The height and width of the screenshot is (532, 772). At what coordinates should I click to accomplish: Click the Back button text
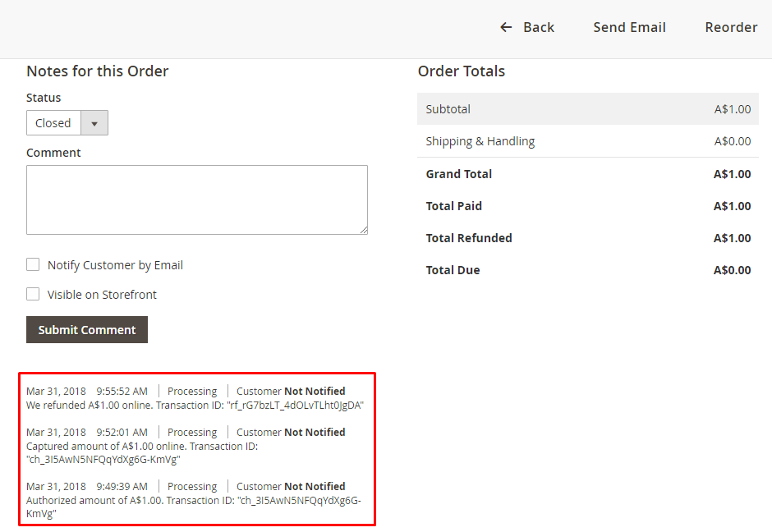[539, 27]
